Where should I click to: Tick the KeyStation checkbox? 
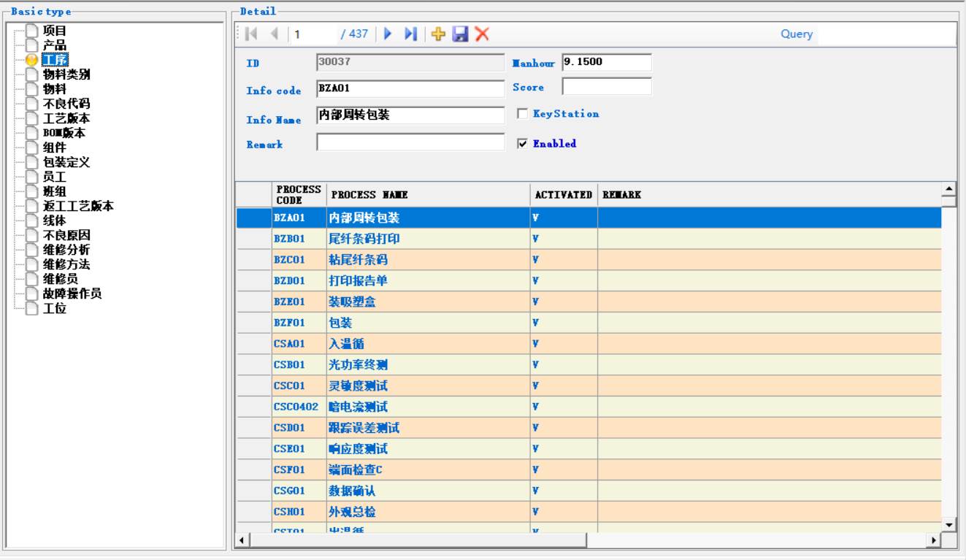[x=521, y=114]
